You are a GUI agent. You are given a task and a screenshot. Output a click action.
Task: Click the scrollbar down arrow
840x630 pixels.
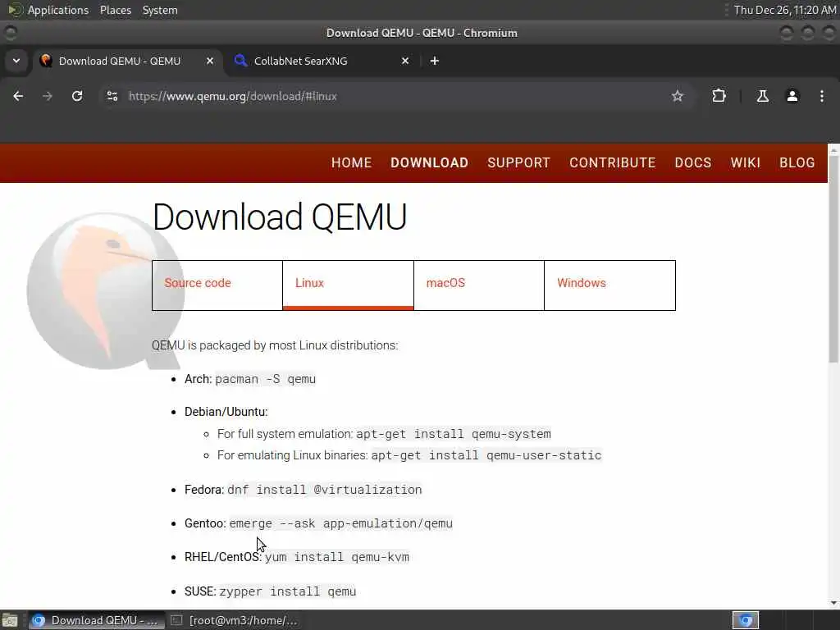tap(833, 603)
